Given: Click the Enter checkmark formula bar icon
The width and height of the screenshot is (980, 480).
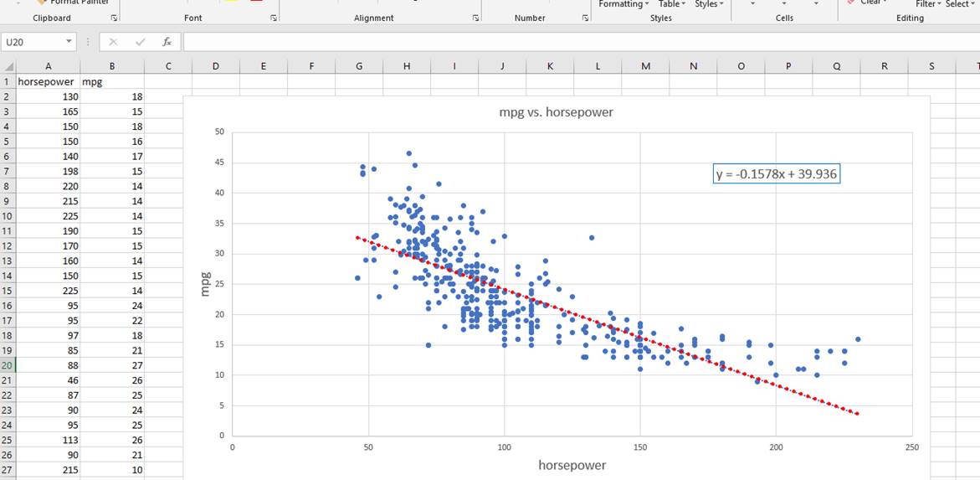Looking at the screenshot, I should pos(140,42).
